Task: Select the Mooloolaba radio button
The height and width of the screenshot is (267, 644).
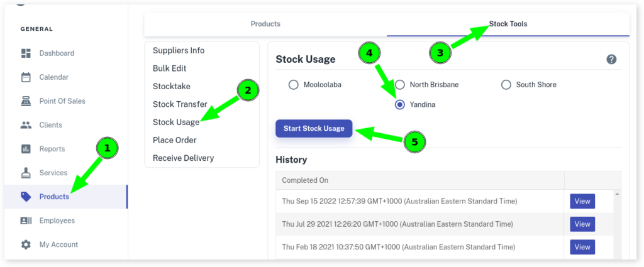Action: point(293,85)
